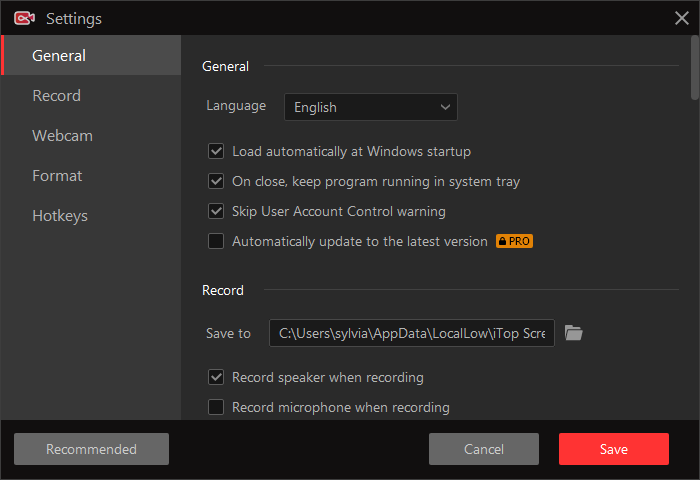Uncheck Record speaker when recording
Screen dimensions: 700x480
point(215,378)
